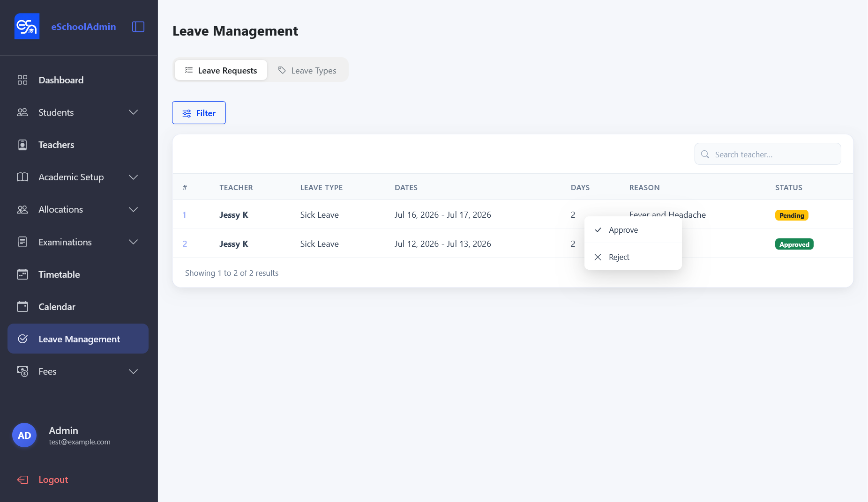Image resolution: width=868 pixels, height=502 pixels.
Task: Click test@example.com email text
Action: click(x=80, y=442)
